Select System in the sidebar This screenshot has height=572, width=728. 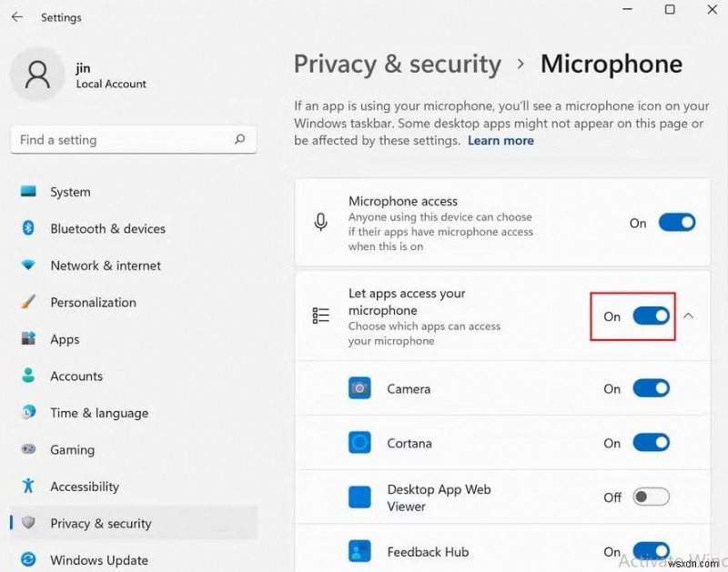pos(70,192)
